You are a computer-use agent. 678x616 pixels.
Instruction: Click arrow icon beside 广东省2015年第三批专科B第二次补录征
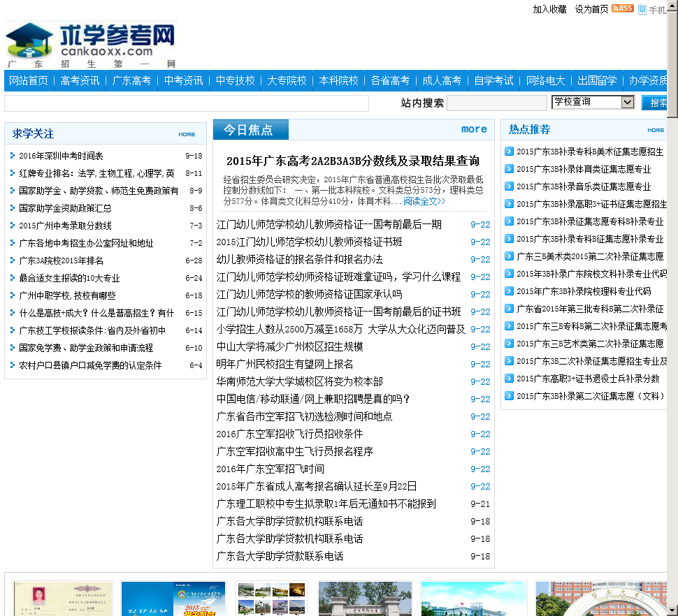pos(510,309)
